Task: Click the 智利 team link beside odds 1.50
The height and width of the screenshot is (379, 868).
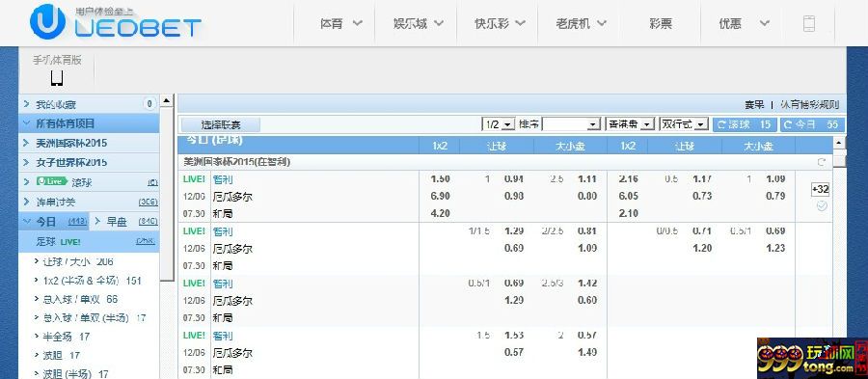Action: pos(223,179)
